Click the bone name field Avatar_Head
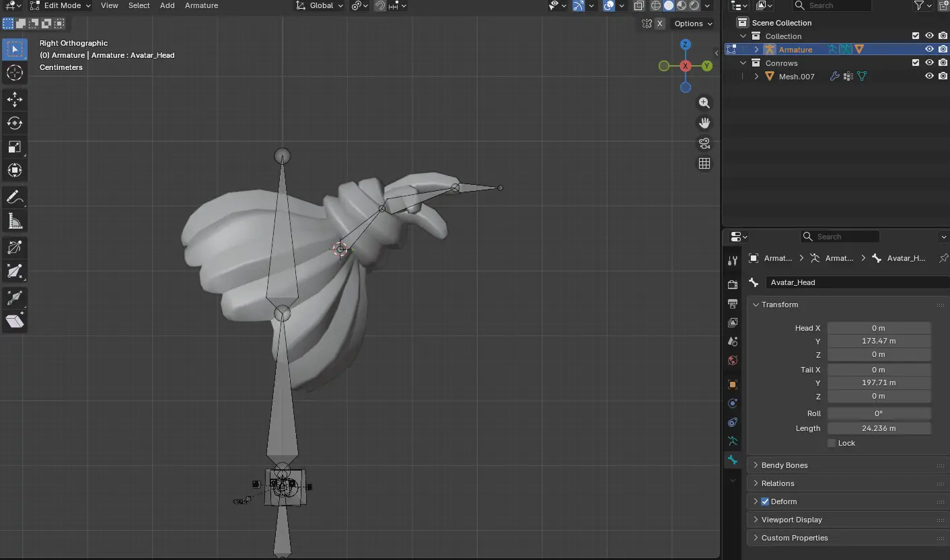Viewport: 950px width, 560px height. [857, 282]
